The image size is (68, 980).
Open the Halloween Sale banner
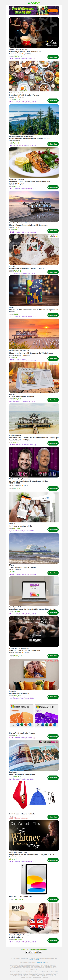pos(34,11)
